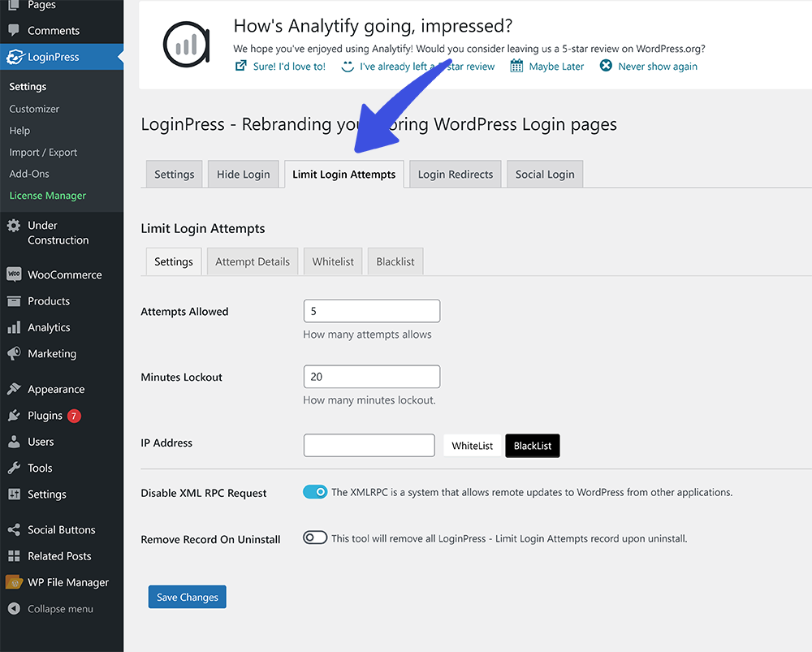Open the Login Redirects tab
Viewport: 812px width, 652px height.
coord(456,174)
